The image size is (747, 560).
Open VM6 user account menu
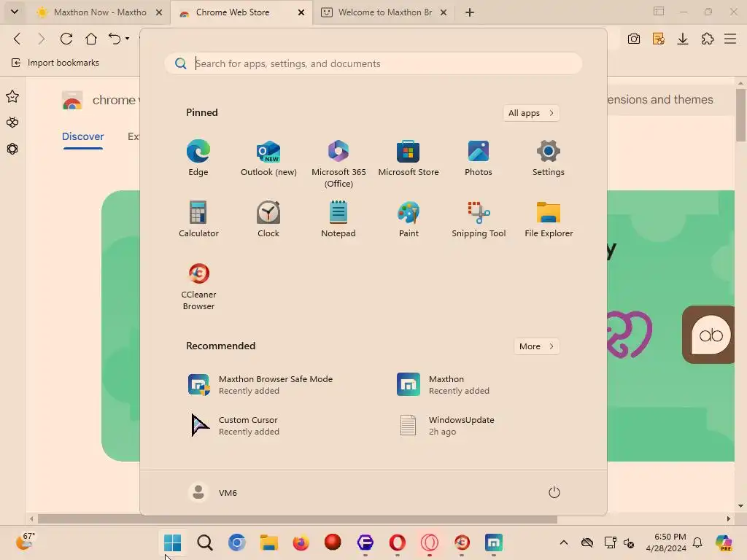click(x=212, y=492)
